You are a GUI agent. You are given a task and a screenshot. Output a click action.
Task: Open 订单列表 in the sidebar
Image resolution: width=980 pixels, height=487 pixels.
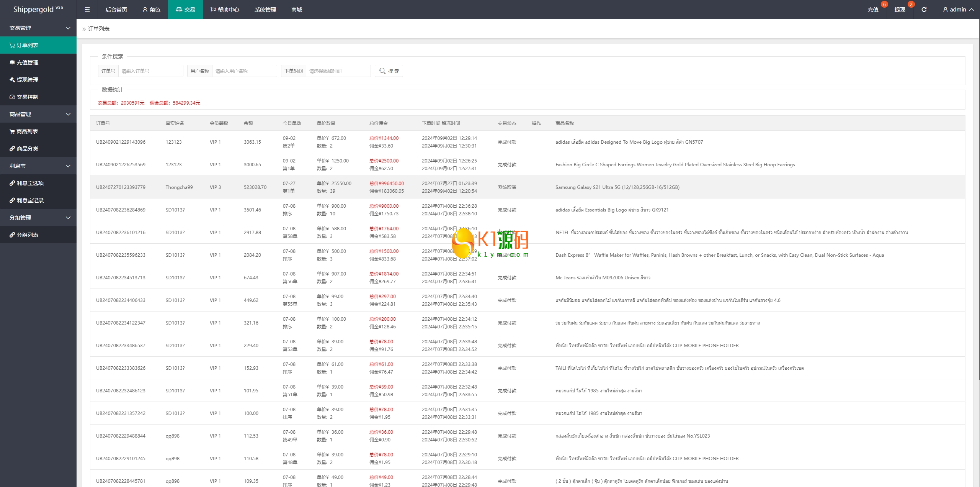pos(27,45)
